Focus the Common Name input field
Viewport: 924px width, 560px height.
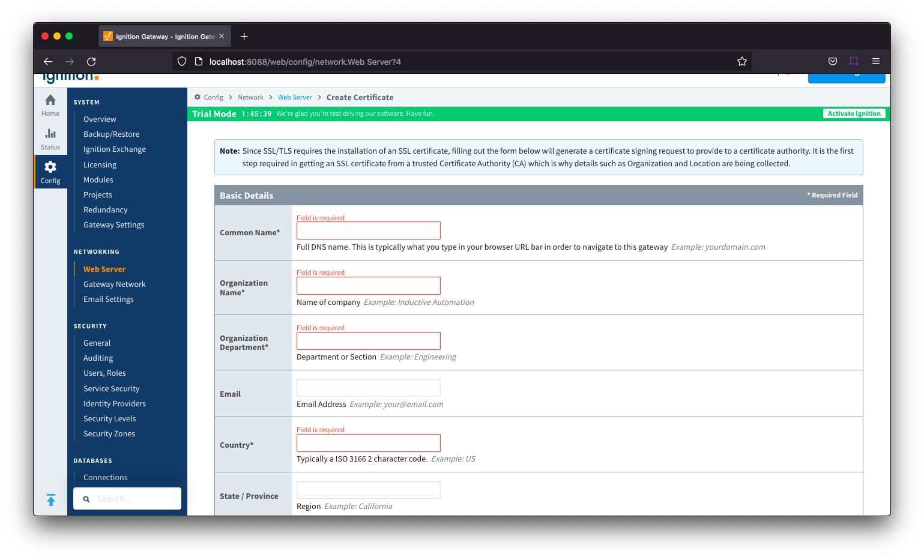click(369, 230)
